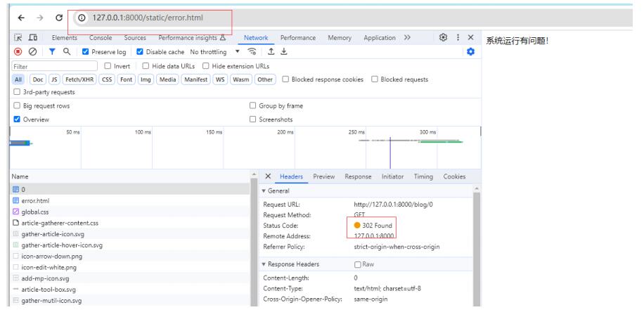Switch to the Console tab
Viewport: 644px width, 317px height.
pos(101,38)
